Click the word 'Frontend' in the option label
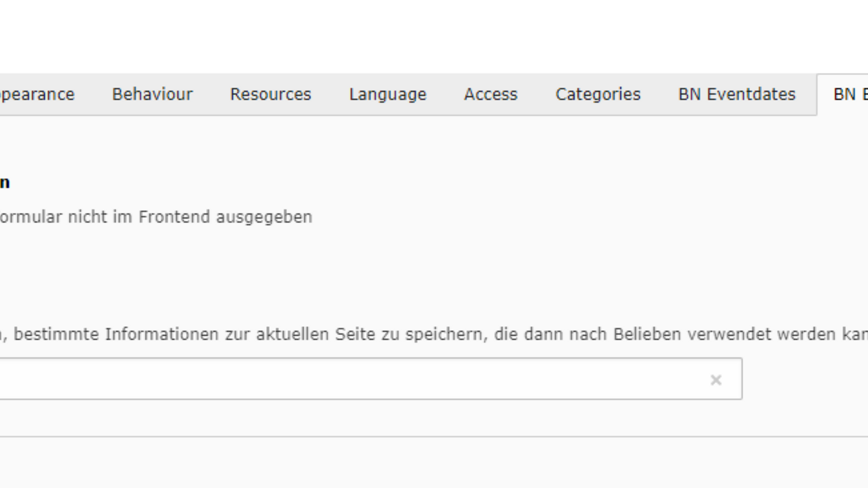Screen dimensions: 868x488 click(x=174, y=217)
